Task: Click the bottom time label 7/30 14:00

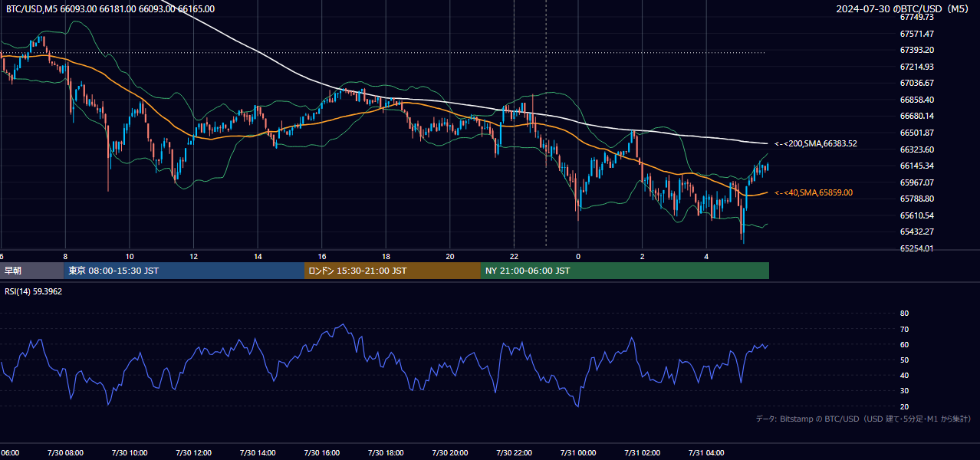Action: click(257, 452)
